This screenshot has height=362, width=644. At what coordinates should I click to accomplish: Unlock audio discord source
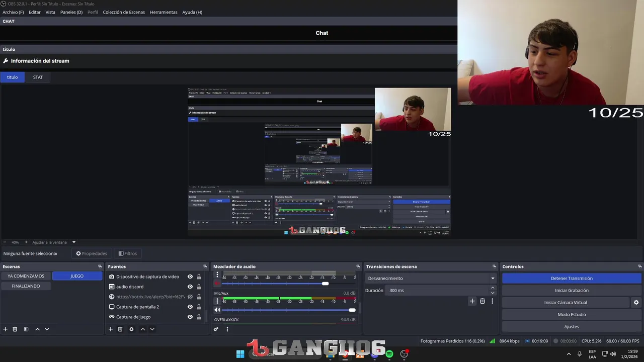(199, 287)
